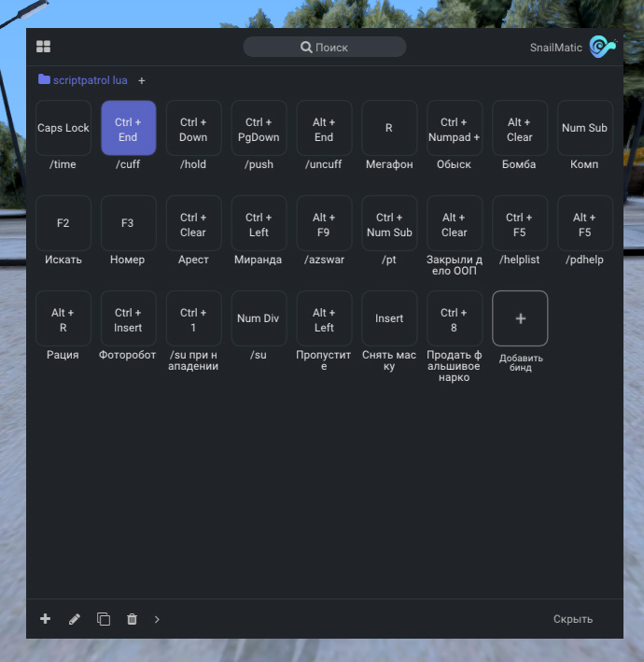This screenshot has height=662, width=644.
Task: Select the F3 Номер bind tile
Action: pyautogui.click(x=128, y=223)
